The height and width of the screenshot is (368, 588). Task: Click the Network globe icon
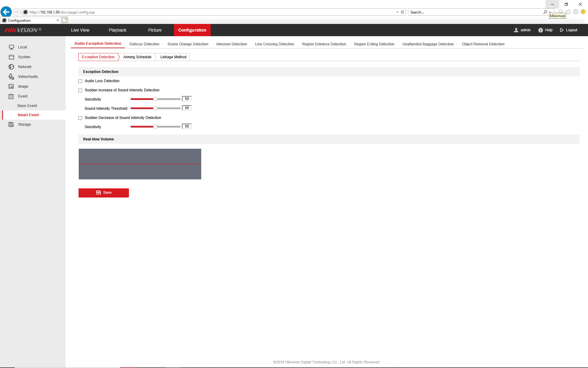pyautogui.click(x=11, y=67)
